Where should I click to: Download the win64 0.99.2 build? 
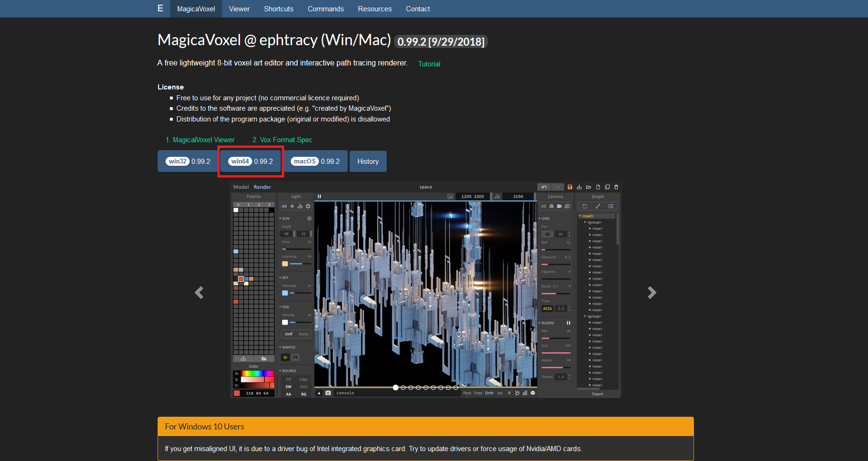pyautogui.click(x=251, y=161)
